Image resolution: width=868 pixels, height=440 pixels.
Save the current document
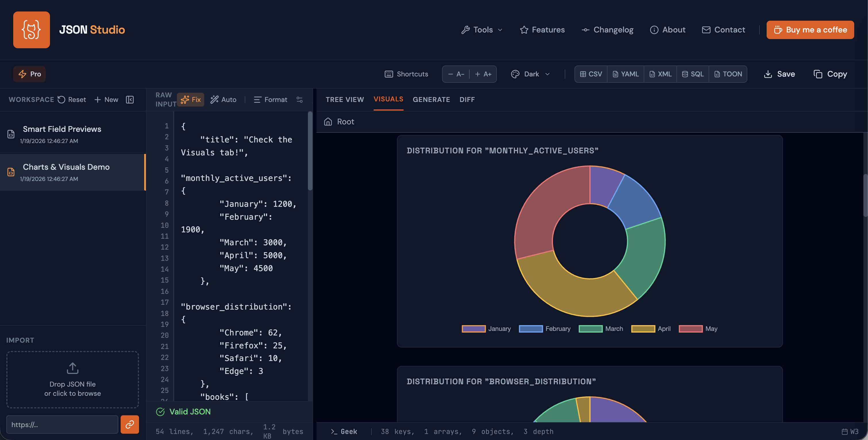pos(779,74)
